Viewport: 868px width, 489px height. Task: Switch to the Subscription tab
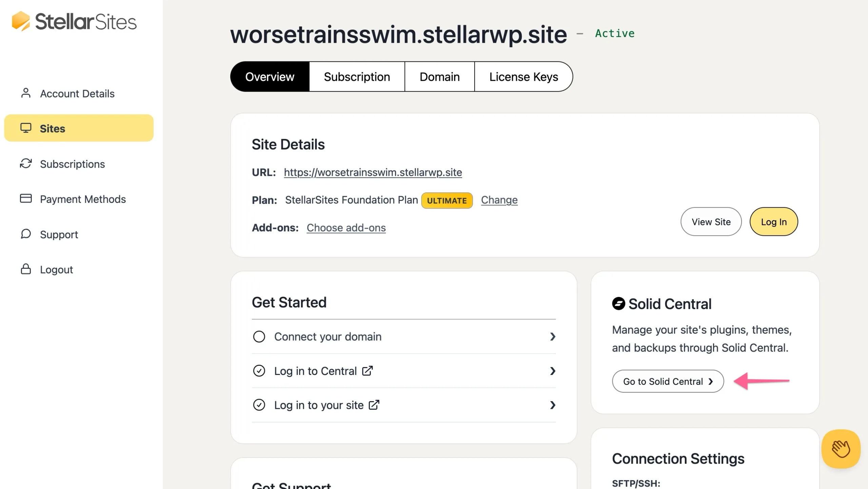[357, 76]
